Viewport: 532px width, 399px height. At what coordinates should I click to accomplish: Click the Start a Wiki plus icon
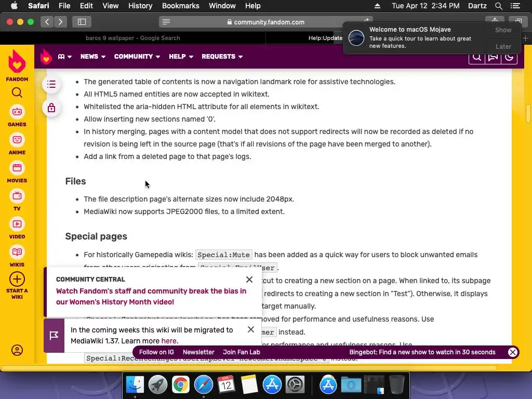click(17, 279)
